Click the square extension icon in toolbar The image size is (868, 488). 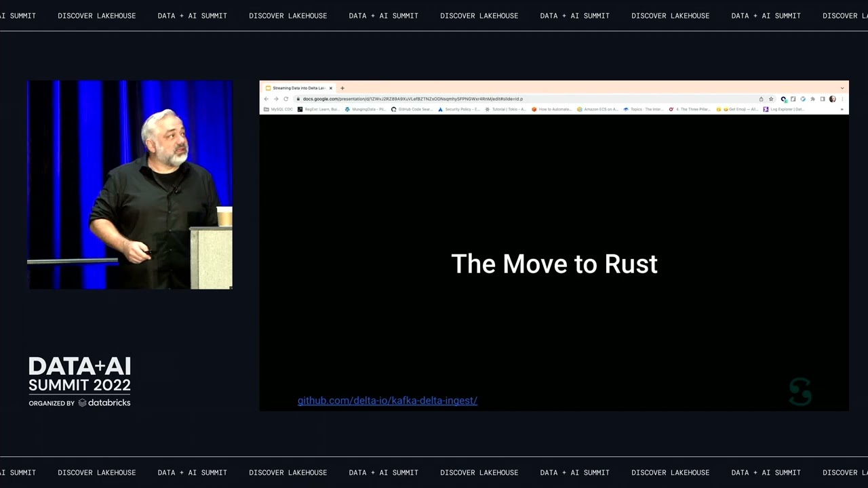(x=793, y=99)
